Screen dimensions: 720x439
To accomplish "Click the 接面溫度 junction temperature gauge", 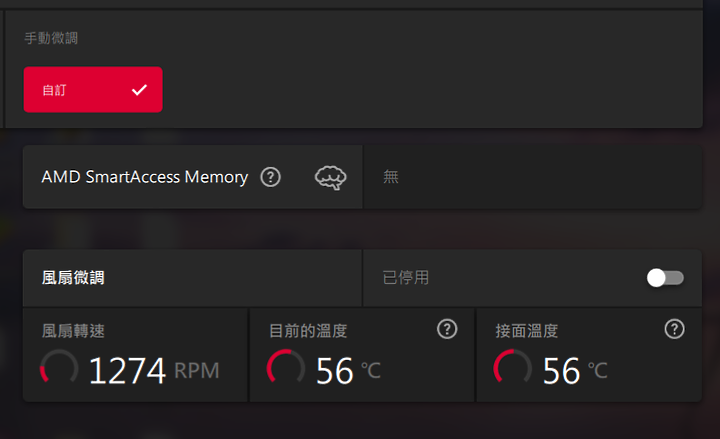I will 513,370.
